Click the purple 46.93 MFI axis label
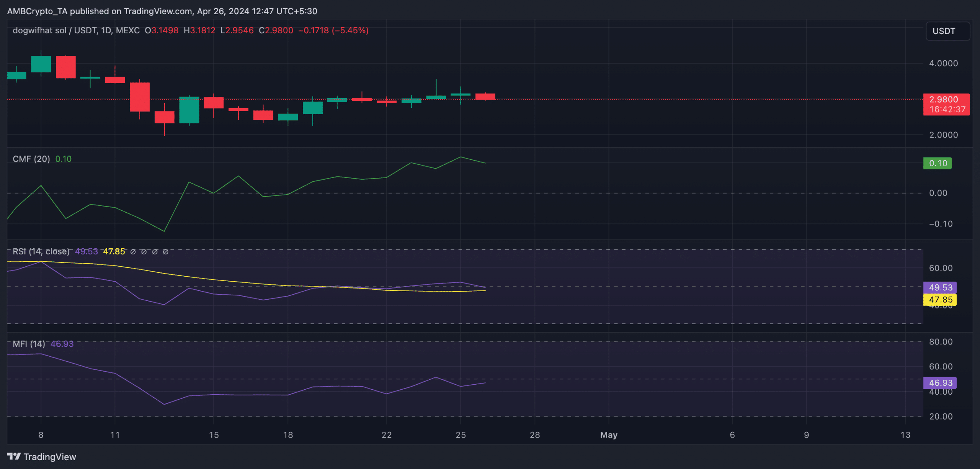 click(940, 383)
